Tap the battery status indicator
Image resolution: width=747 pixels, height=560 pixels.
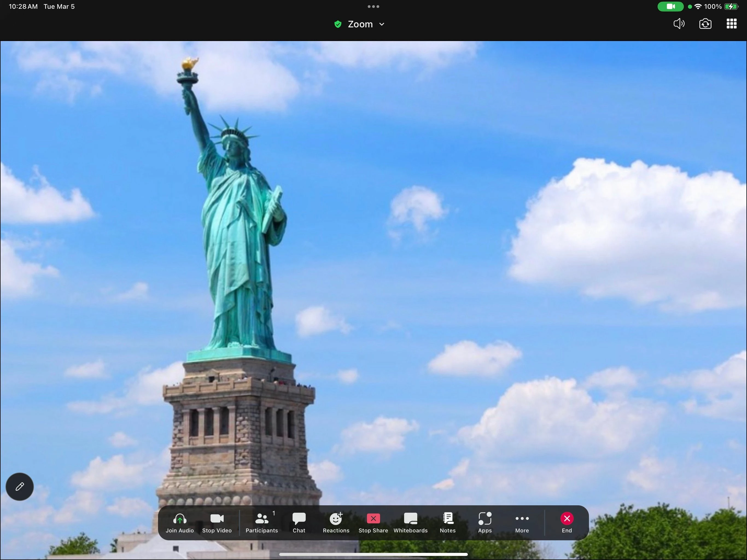(731, 6)
